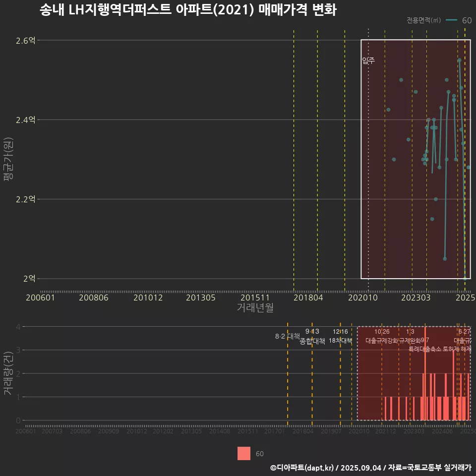Screen dimensions: 476x476
Task: Select the 1·3 규제완화 annotation
Action: point(410,336)
